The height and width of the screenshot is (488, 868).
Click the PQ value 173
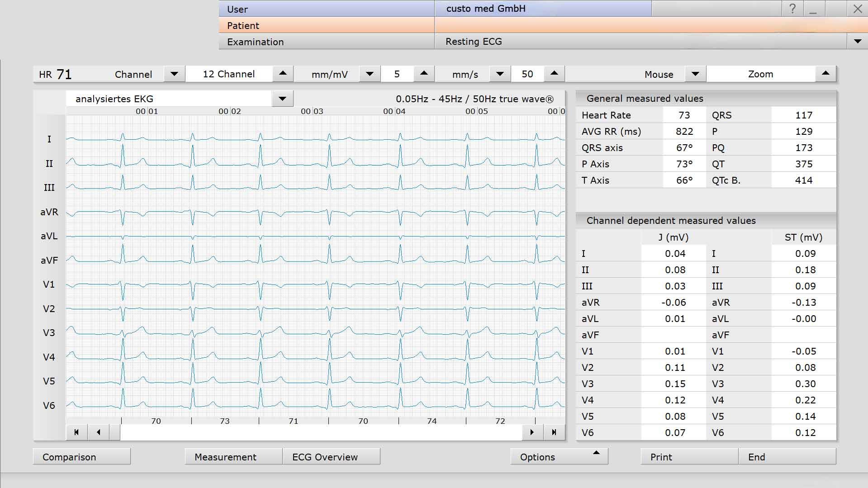coord(804,148)
